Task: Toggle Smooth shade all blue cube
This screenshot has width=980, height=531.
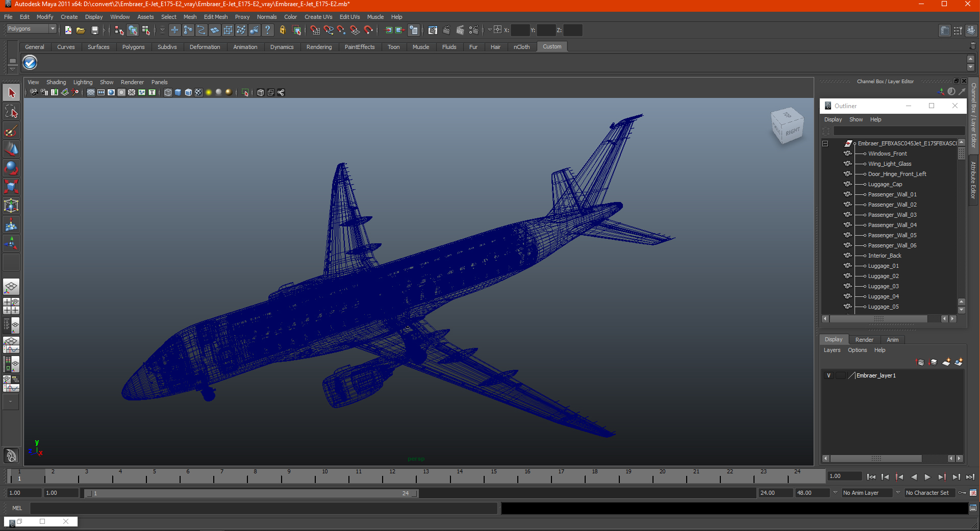Action: 178,92
